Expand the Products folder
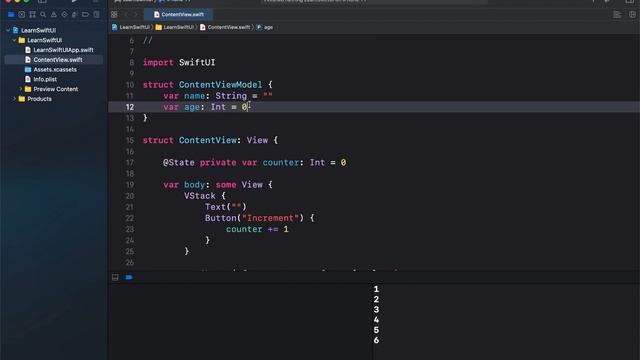Image resolution: width=640 pixels, height=360 pixels. tap(14, 99)
